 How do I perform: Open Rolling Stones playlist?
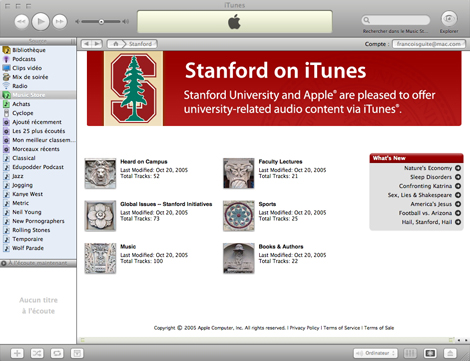pos(38,230)
